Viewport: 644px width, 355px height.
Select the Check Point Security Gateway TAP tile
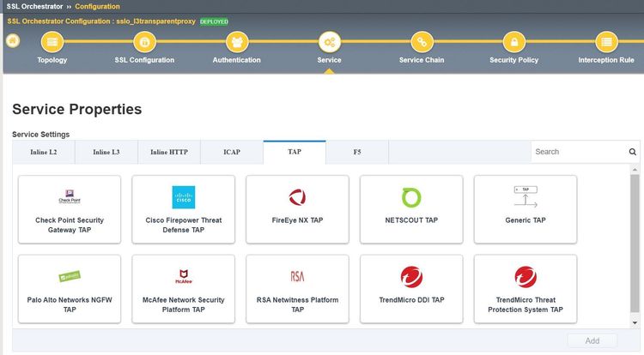[x=70, y=209]
